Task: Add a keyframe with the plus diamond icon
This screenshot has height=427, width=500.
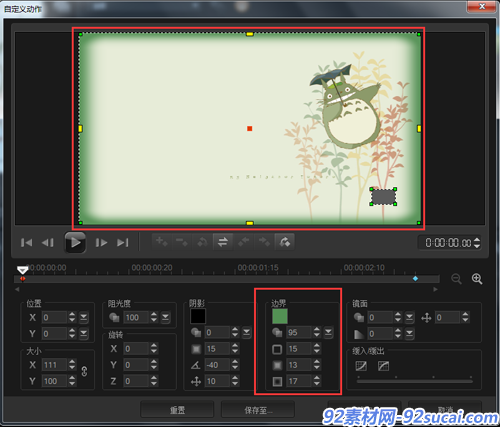Action: click(x=162, y=242)
